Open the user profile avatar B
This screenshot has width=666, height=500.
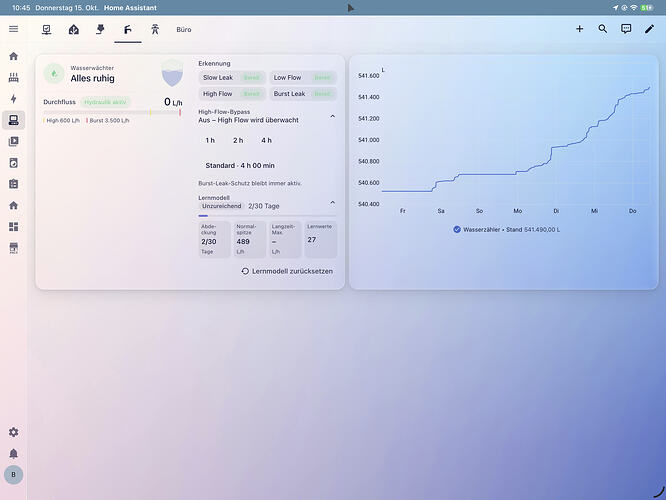tap(14, 475)
